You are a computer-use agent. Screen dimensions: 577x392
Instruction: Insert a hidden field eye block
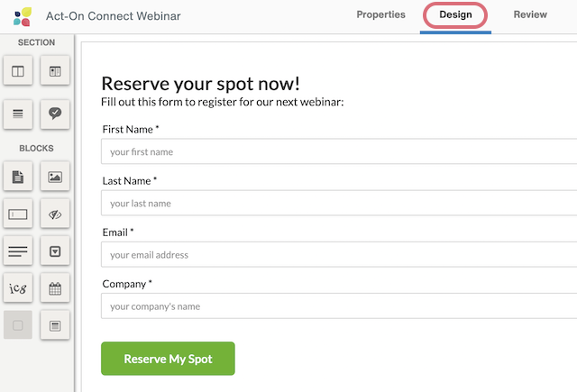point(54,214)
